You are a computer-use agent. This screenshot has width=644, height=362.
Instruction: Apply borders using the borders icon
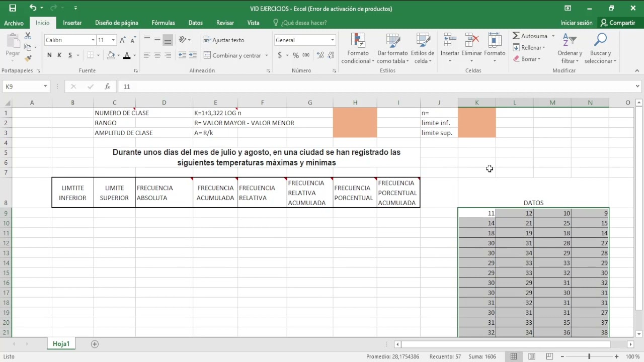[90, 55]
